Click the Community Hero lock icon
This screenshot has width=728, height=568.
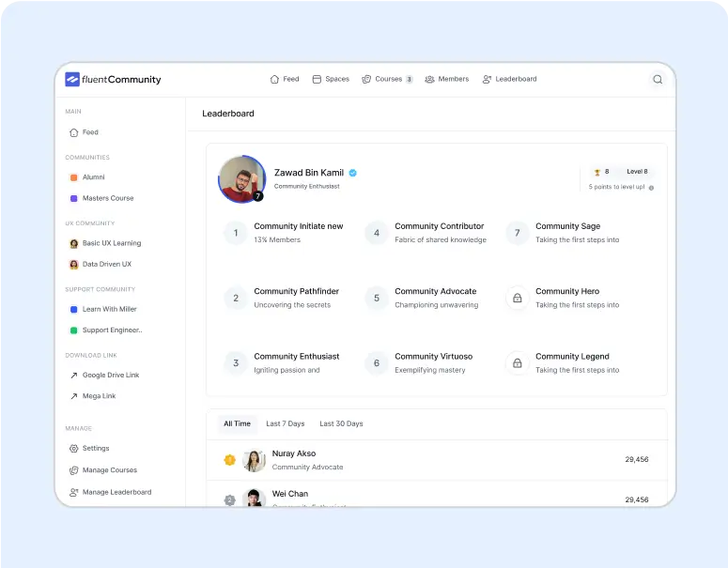[517, 299]
